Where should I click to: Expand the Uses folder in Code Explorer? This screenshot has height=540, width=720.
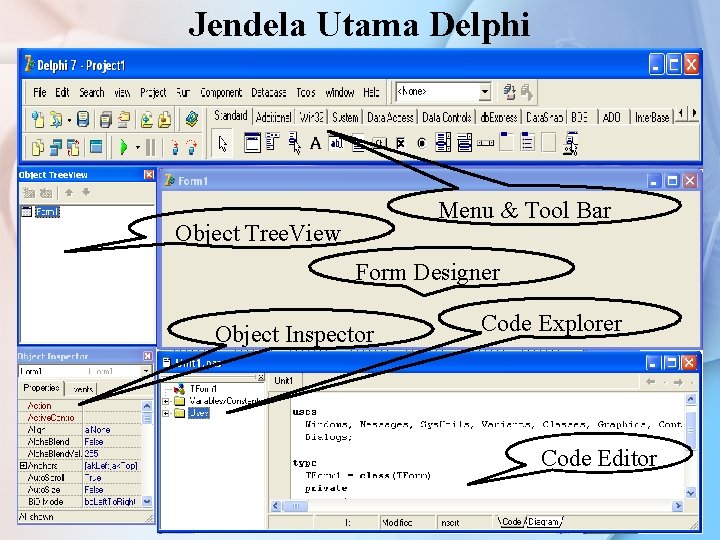point(166,413)
